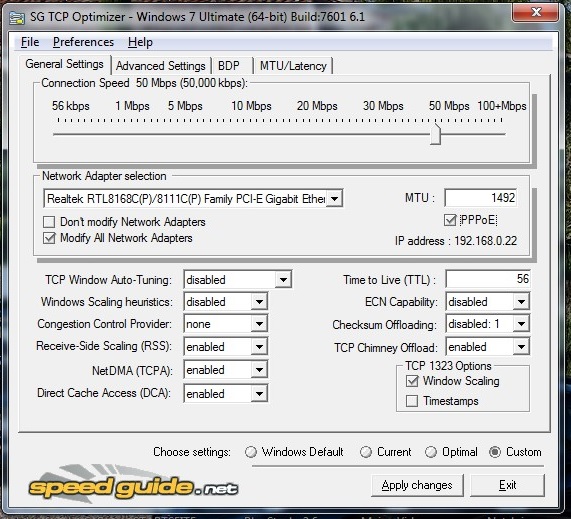
Task: Open the File menu
Action: [30, 42]
